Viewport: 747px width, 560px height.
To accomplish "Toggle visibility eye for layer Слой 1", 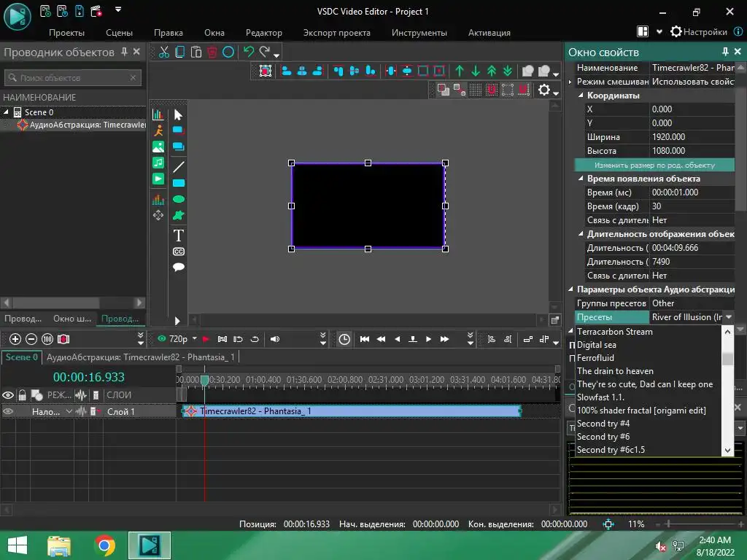I will 8,411.
